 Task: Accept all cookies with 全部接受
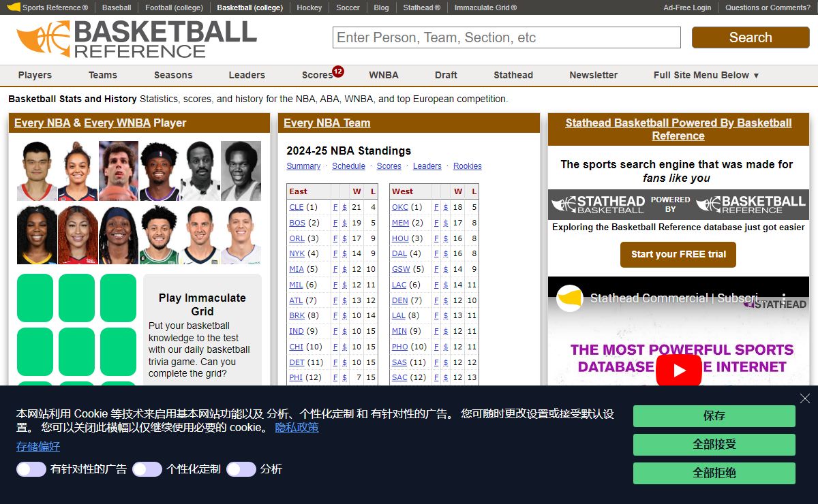714,444
